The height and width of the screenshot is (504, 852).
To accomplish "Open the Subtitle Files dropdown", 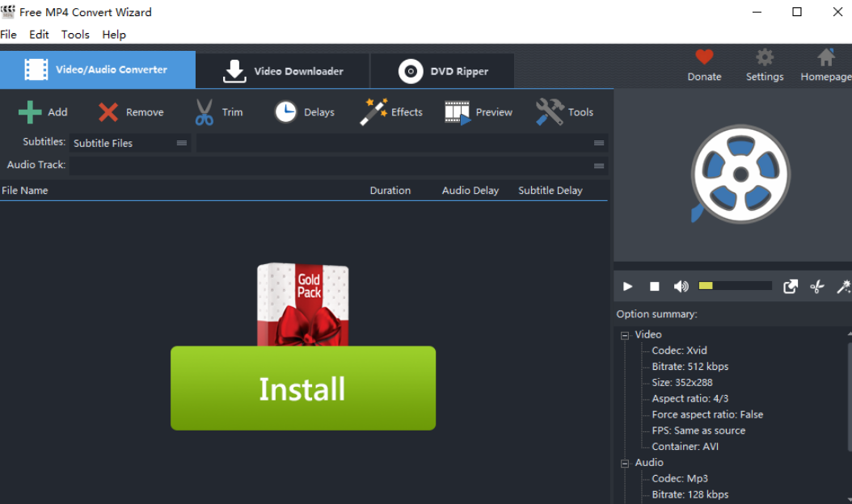I will click(130, 143).
